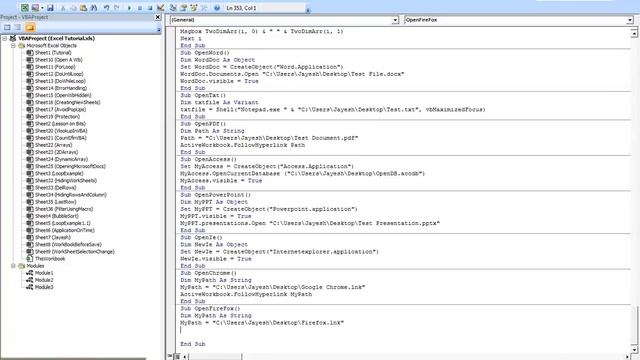Click the Paste clipboard icon
This screenshot has height=360, width=640.
point(84,8)
